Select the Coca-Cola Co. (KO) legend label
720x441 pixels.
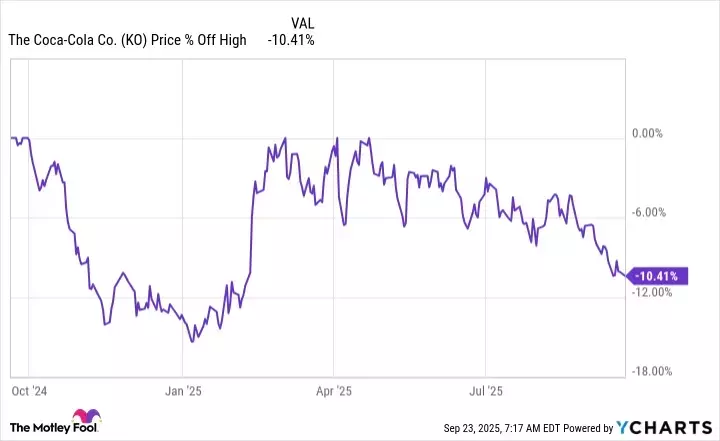point(127,40)
